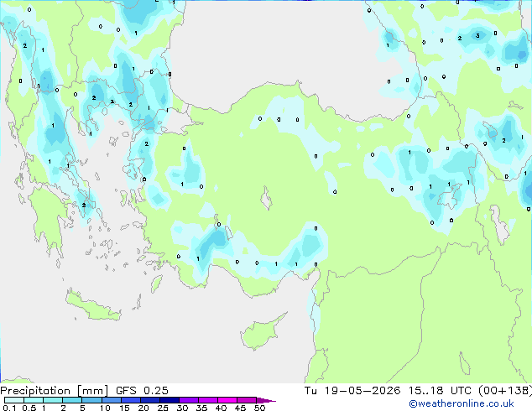The width and height of the screenshot is (532, 411).
Task: Click the map value '3' in the northeast
Action: tap(477, 35)
